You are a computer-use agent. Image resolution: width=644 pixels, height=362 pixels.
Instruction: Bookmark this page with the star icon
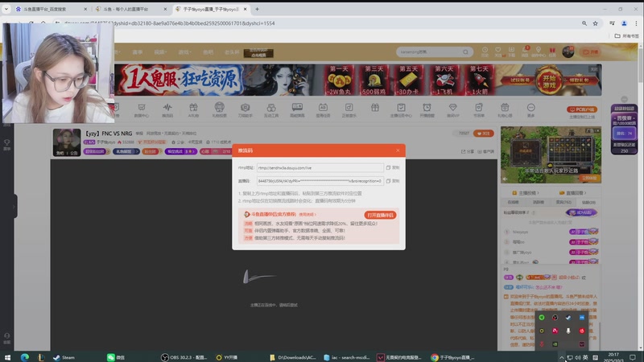point(595,23)
